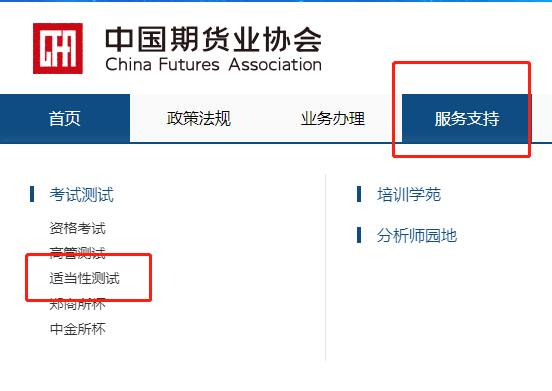Click the partially covered 郑商所杯 link
This screenshot has height=391, width=552.
pyautogui.click(x=77, y=304)
